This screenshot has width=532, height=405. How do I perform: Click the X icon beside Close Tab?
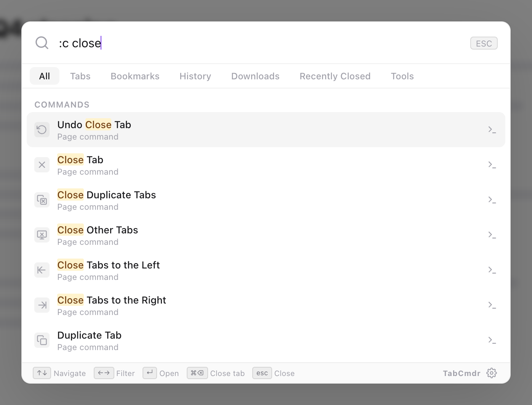[42, 165]
